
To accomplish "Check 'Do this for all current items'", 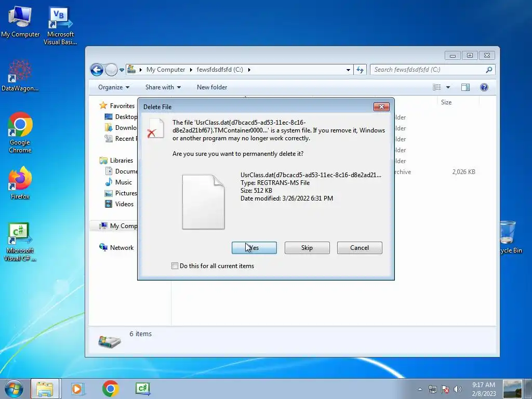I will click(x=175, y=266).
